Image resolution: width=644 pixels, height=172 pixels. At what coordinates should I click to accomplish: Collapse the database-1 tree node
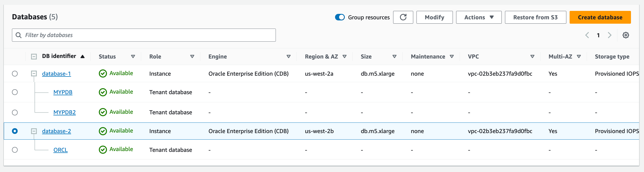click(x=34, y=74)
